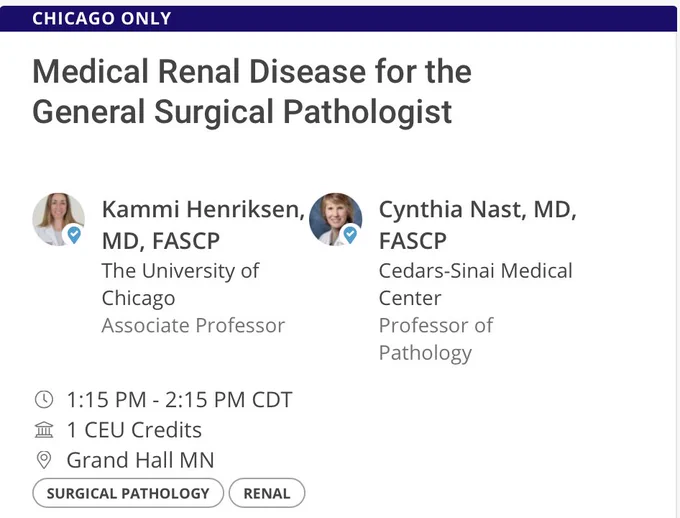This screenshot has width=680, height=518.
Task: Select the SURGICAL PATHOLOGY tag
Action: 128,493
